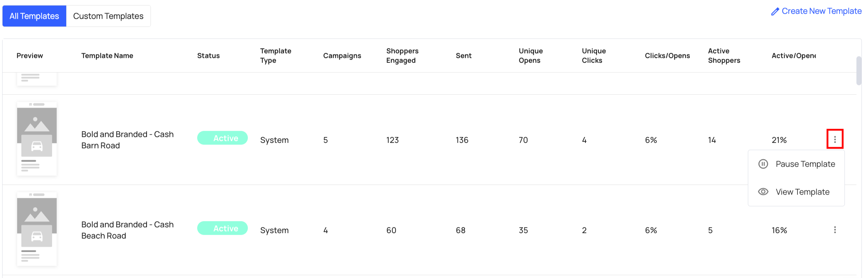Click the Active badge for Cash Beach Road
This screenshot has width=868, height=278.
pos(223,228)
